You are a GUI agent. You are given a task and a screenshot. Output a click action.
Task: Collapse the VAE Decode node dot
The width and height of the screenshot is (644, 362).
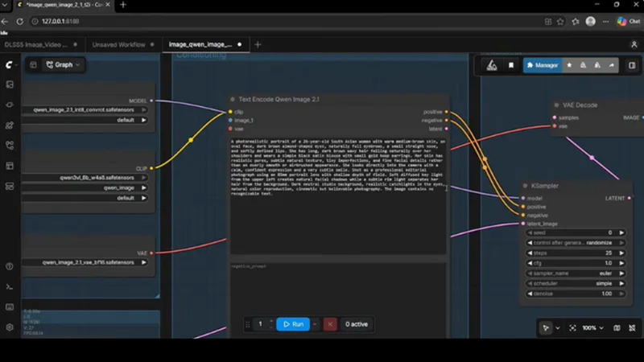pyautogui.click(x=556, y=105)
